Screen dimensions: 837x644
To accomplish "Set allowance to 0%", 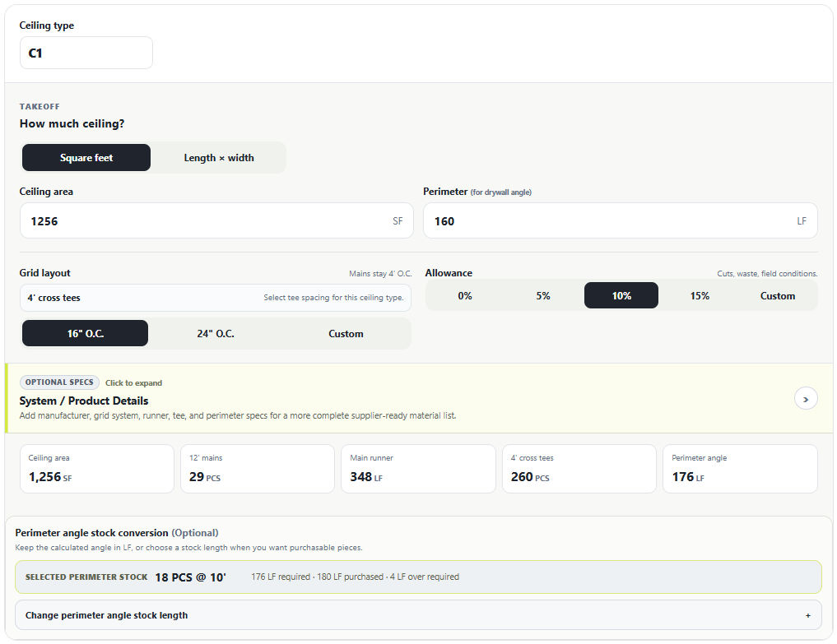I will [465, 295].
